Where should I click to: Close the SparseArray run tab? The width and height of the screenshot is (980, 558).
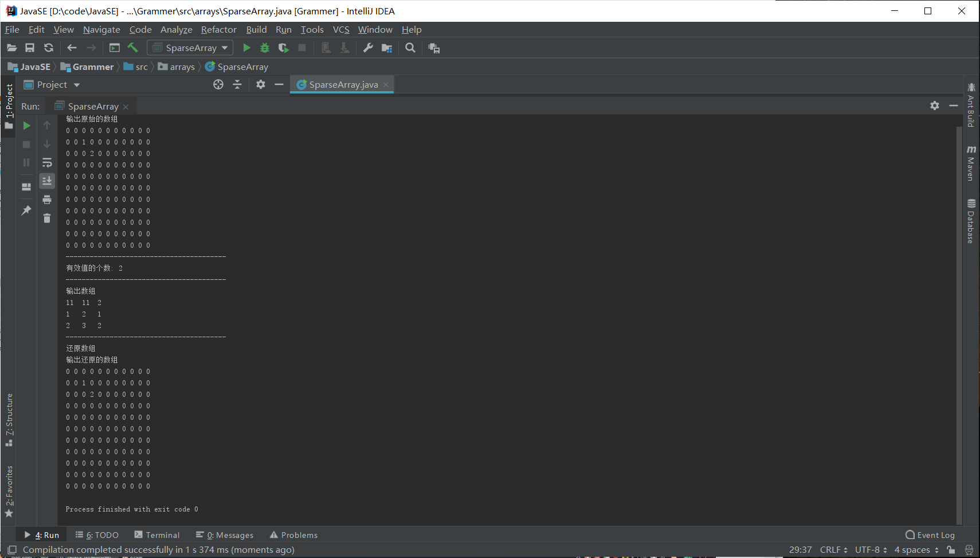126,107
